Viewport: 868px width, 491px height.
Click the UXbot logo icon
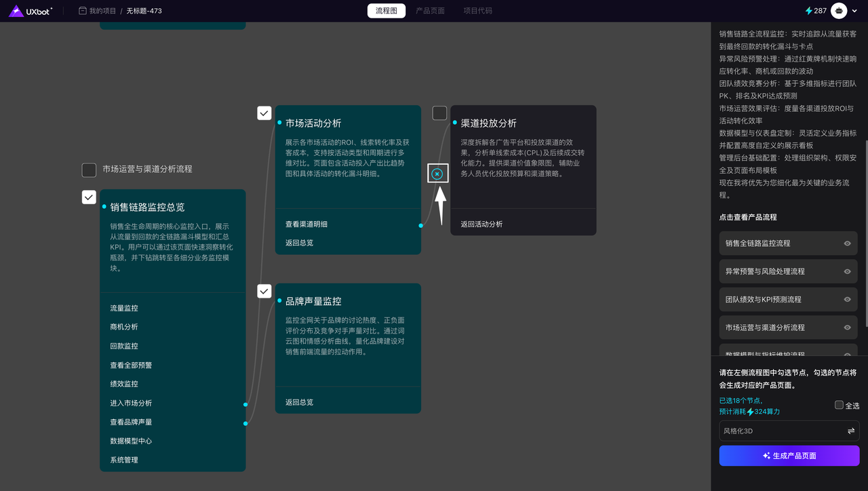(x=16, y=11)
